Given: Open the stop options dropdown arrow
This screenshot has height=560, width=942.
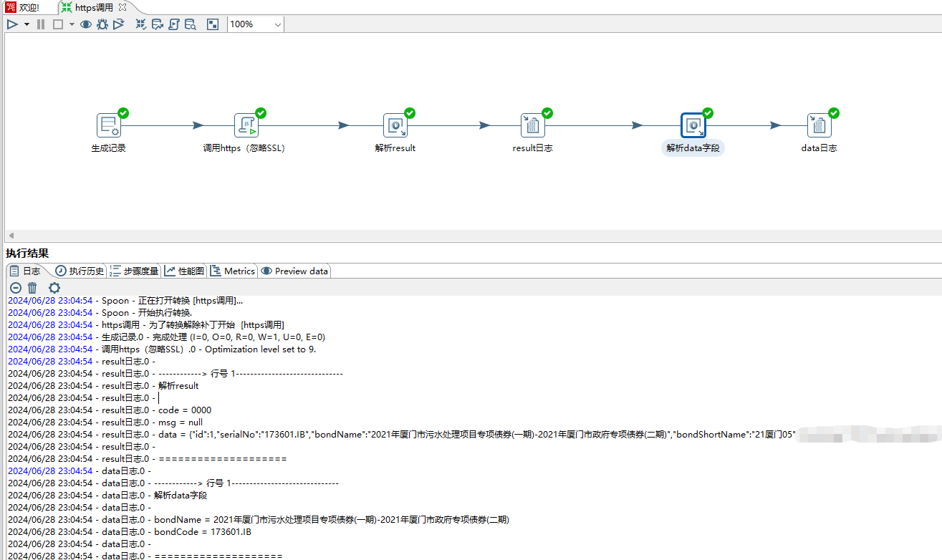Looking at the screenshot, I should [x=71, y=24].
